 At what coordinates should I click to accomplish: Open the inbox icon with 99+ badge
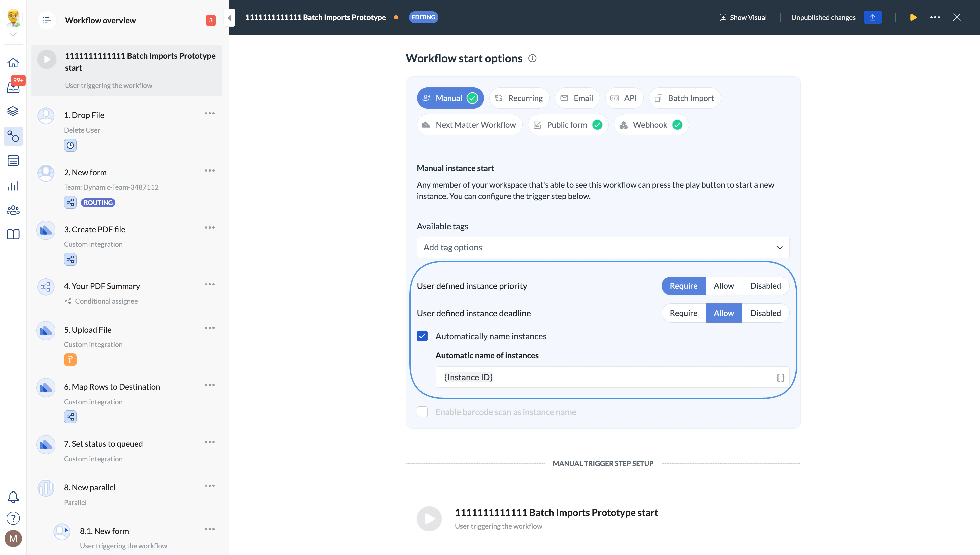click(x=13, y=87)
